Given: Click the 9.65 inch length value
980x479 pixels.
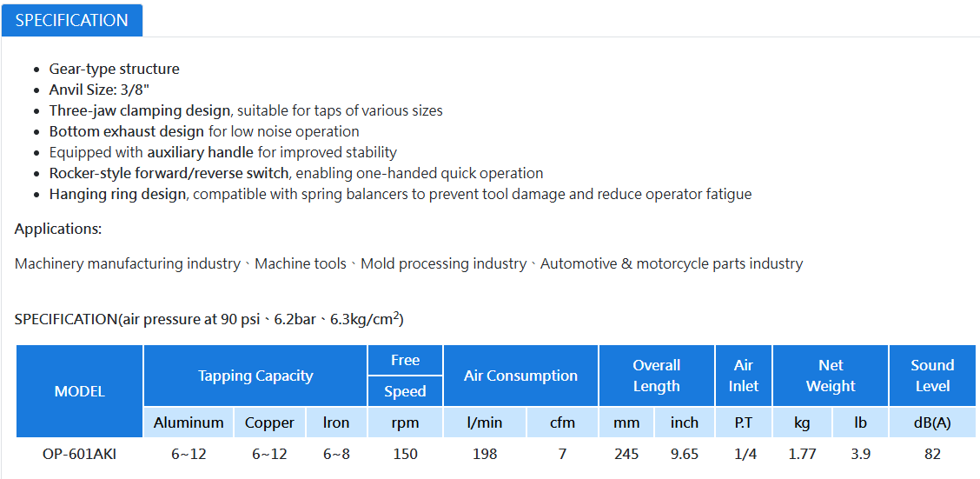Looking at the screenshot, I should click(x=685, y=454).
